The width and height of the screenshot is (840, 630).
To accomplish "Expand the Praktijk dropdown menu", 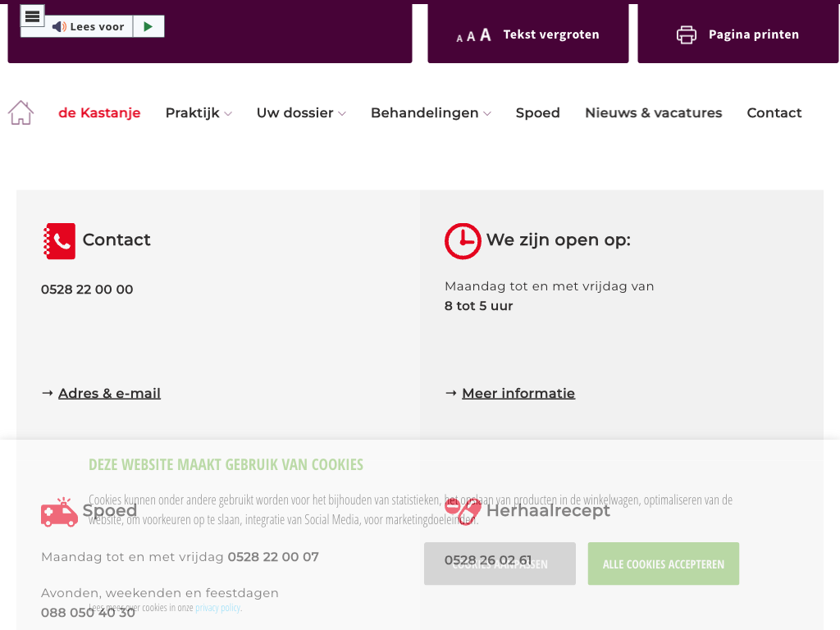I will [x=199, y=113].
